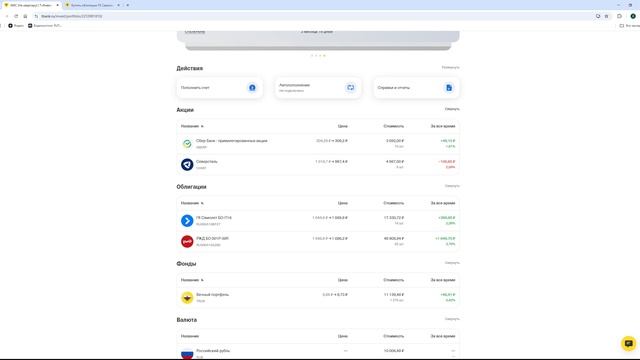Sort the Акции table by Название

click(x=192, y=126)
